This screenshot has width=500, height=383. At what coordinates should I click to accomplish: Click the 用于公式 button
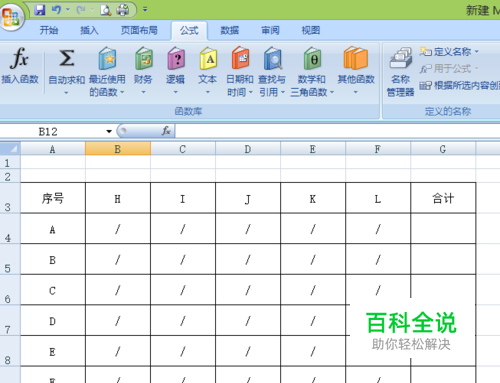449,69
